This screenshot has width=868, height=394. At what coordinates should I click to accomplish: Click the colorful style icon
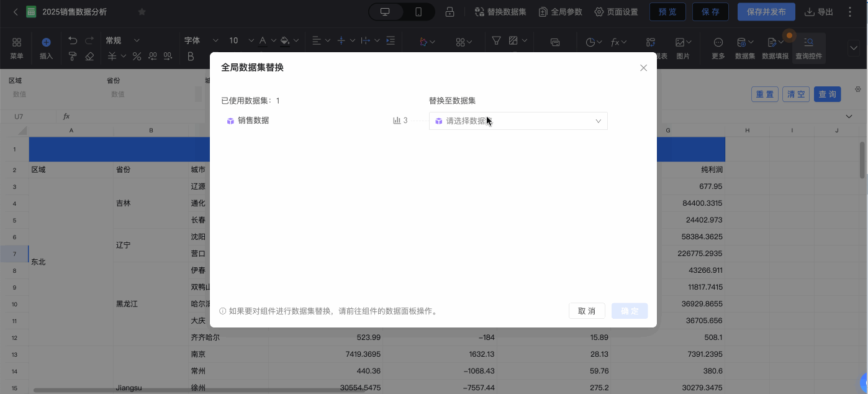(x=423, y=42)
